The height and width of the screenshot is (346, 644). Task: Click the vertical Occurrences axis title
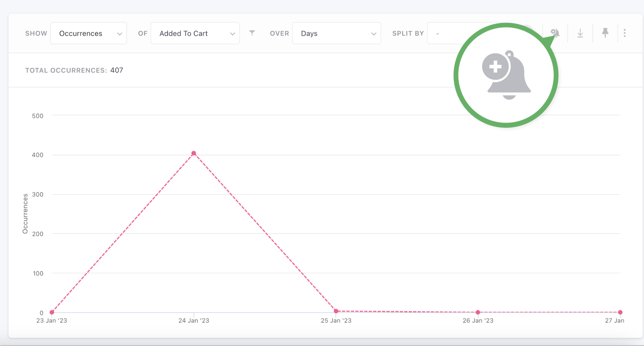(x=25, y=214)
